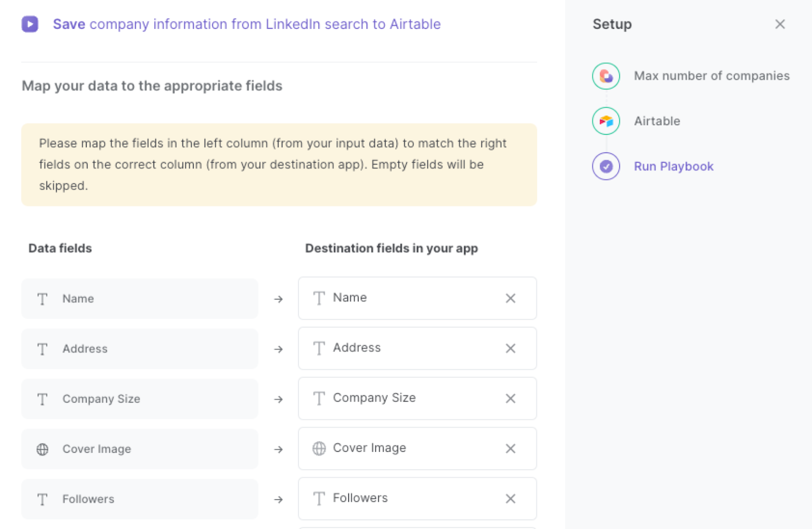Click the text icon in Name destination field

coord(319,298)
